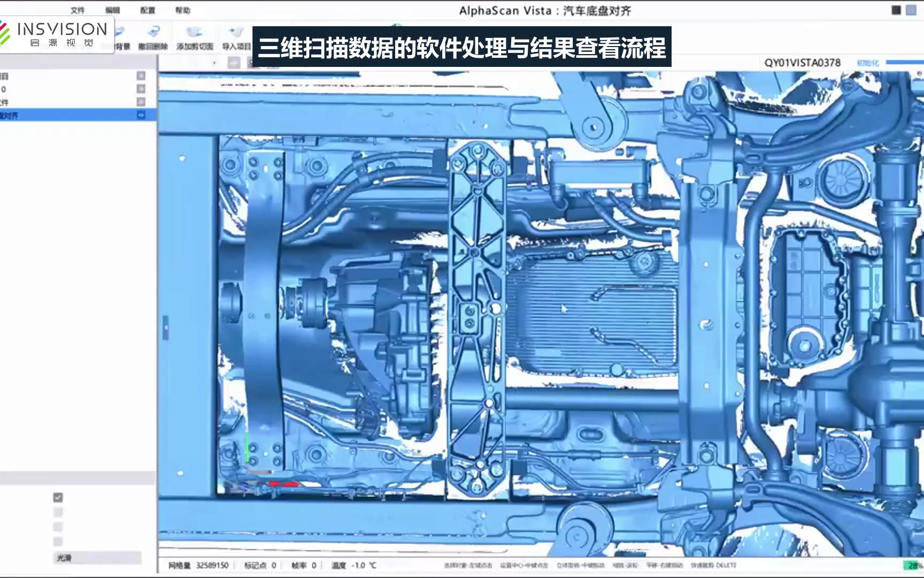Open the 配置 menu
The image size is (924, 578).
148,10
